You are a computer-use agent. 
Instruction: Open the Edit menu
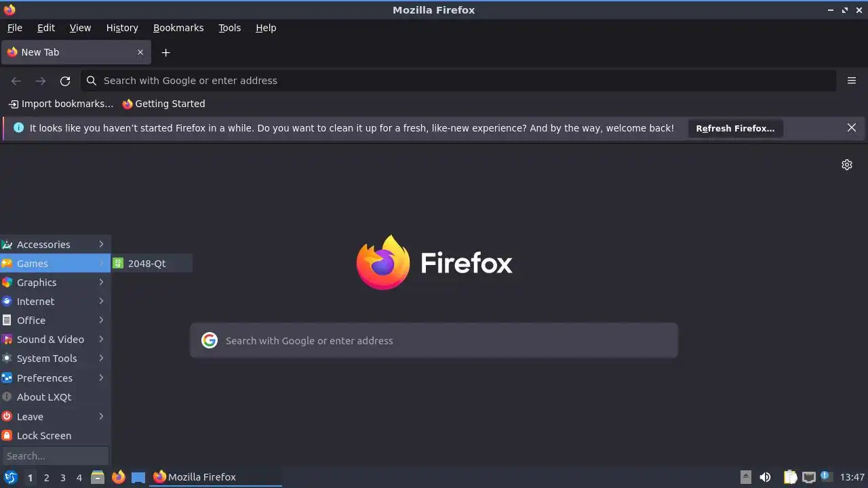[x=46, y=28]
